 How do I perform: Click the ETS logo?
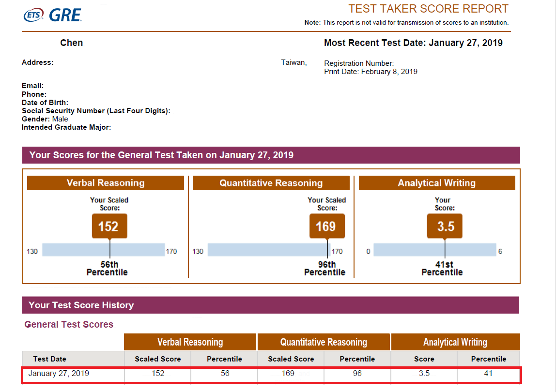click(33, 15)
